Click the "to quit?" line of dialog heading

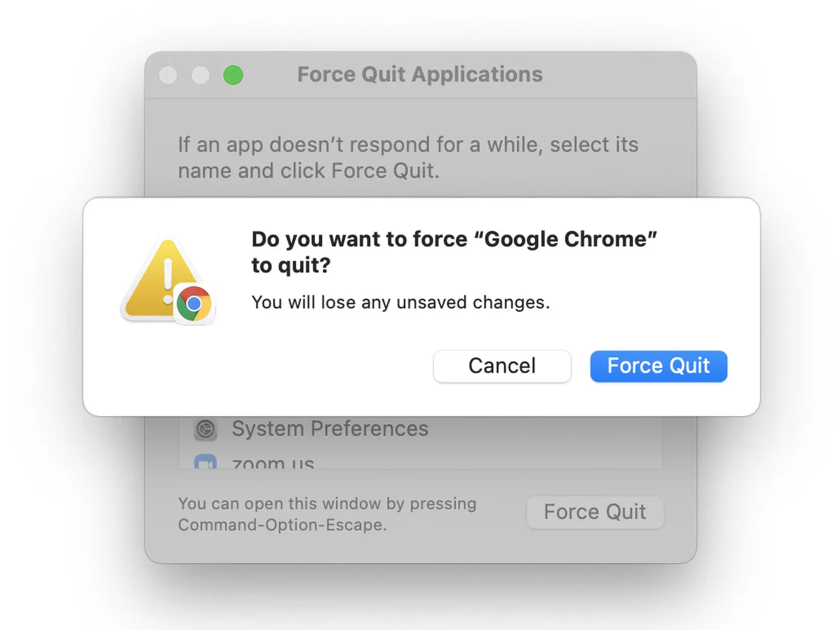[291, 265]
